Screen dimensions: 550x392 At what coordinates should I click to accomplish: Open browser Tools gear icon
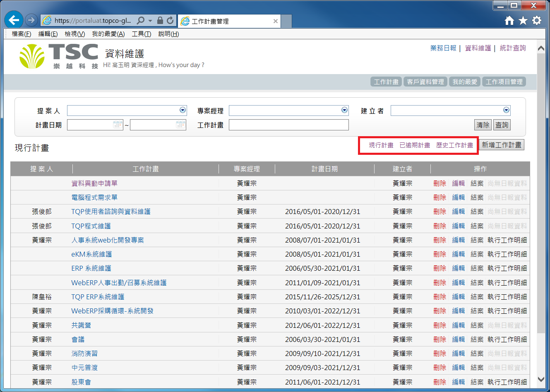pyautogui.click(x=537, y=20)
